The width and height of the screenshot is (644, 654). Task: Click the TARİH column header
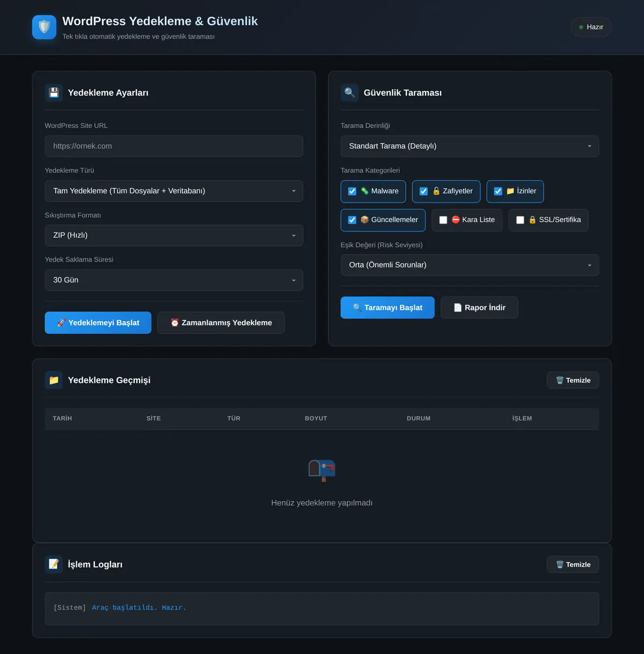click(x=62, y=418)
